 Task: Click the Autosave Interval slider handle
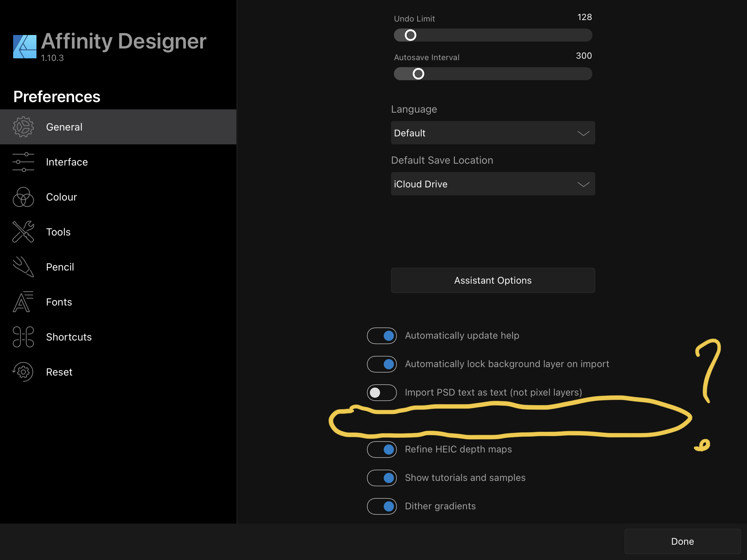click(x=418, y=74)
